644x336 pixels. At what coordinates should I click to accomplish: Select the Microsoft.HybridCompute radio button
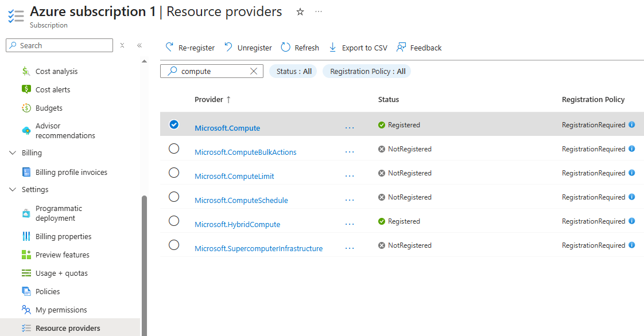pos(174,221)
